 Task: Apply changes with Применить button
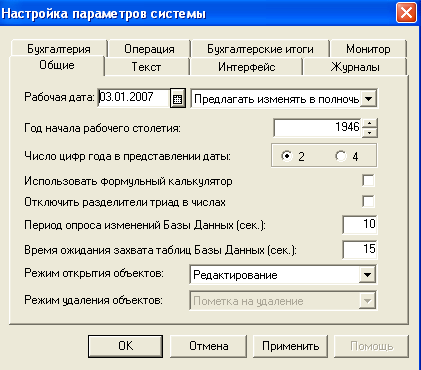(x=290, y=346)
